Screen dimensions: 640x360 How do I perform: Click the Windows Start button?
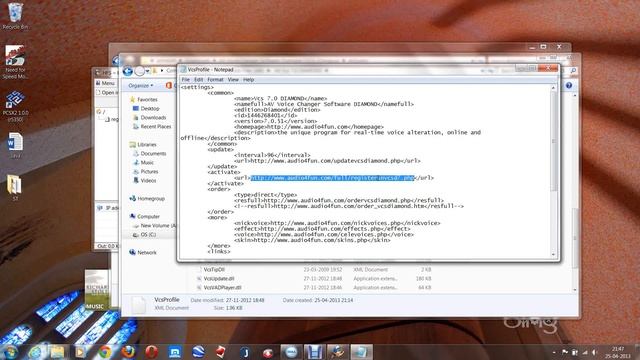point(10,352)
